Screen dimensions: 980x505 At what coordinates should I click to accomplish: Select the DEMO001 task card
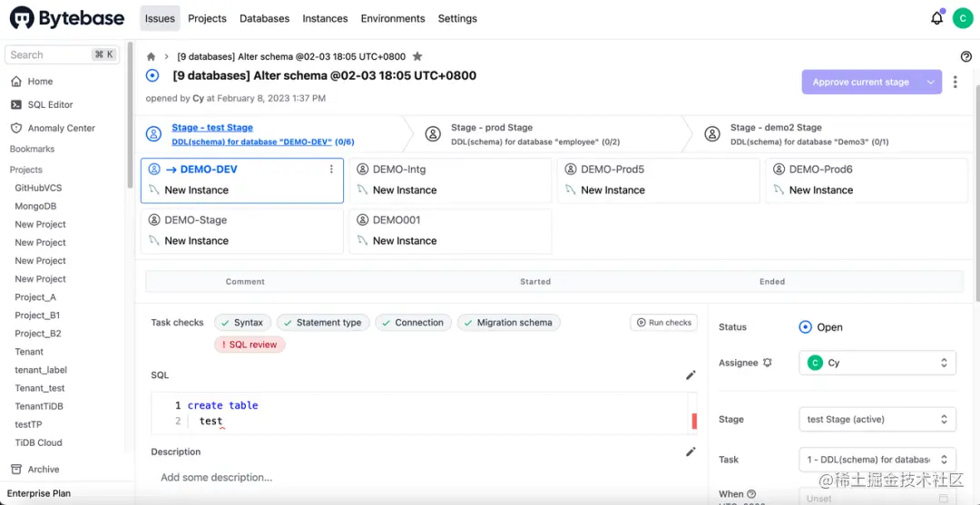click(x=450, y=231)
